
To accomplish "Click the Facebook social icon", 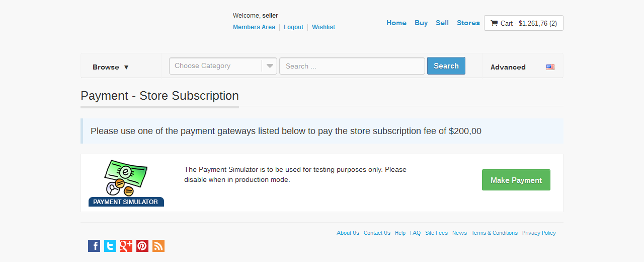I will (x=94, y=246).
